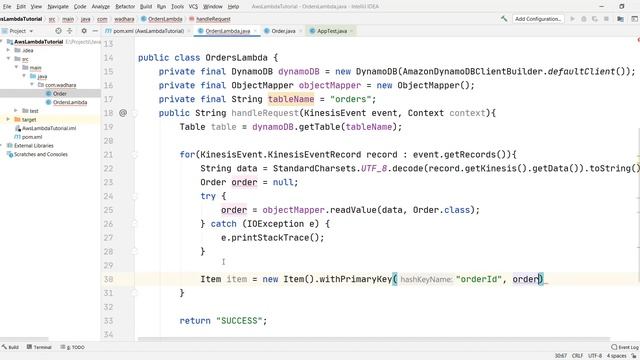Open the Project Structure icon
The width and height of the screenshot is (640, 360).
point(620,19)
